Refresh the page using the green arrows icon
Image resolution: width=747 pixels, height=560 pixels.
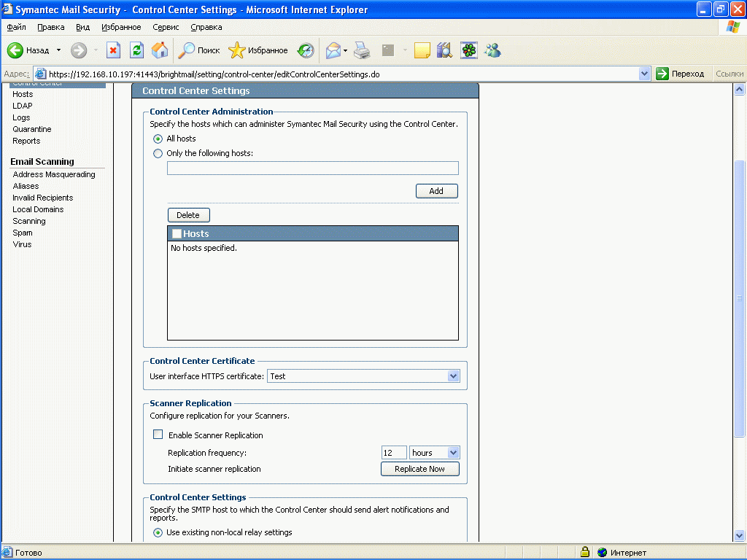click(136, 50)
